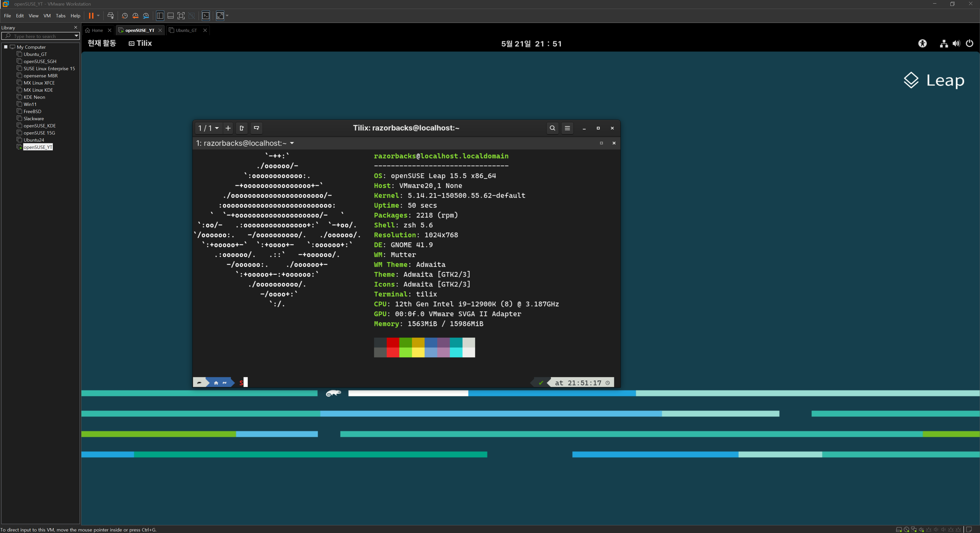980x533 pixels.
Task: Pause the VM with the orange button
Action: (91, 16)
